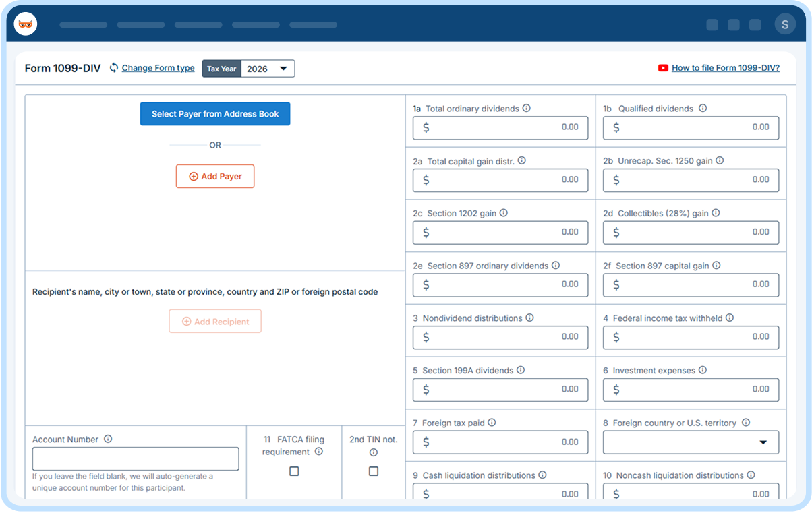The width and height of the screenshot is (812, 513).
Task: Open the Tax Year 2026 dropdown
Action: pos(268,69)
